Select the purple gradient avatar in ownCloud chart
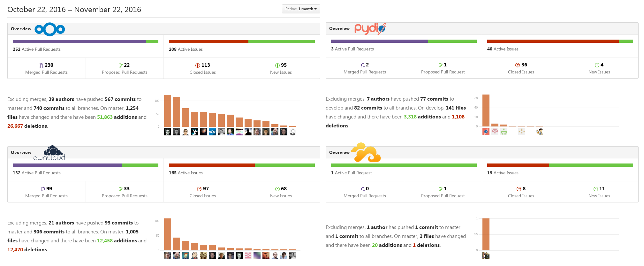The height and width of the screenshot is (266, 644). click(257, 255)
